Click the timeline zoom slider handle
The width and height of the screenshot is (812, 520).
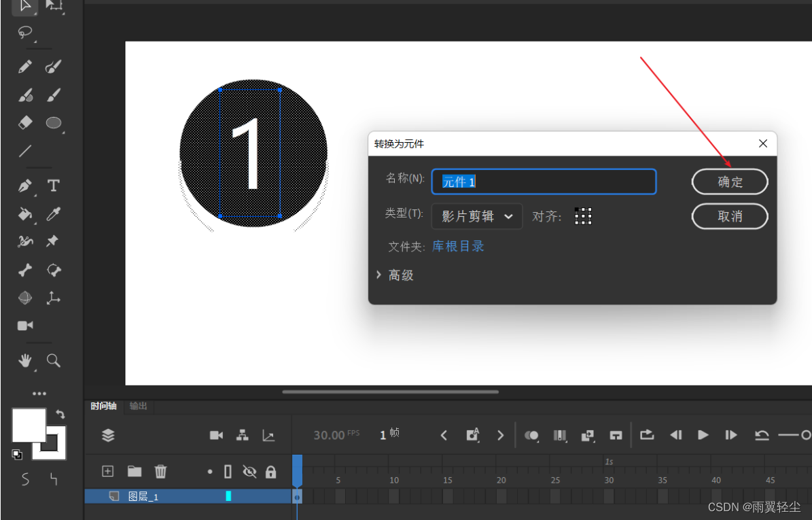coord(806,435)
